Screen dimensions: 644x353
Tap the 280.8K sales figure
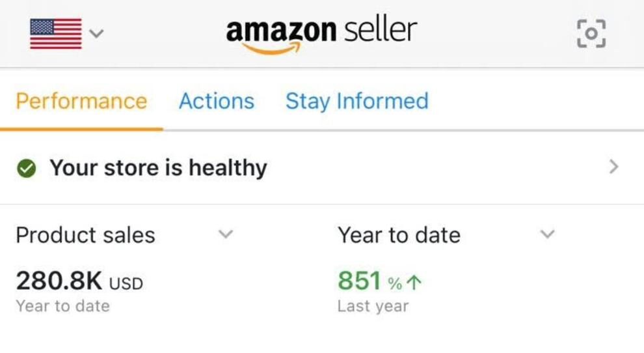pos(59,281)
